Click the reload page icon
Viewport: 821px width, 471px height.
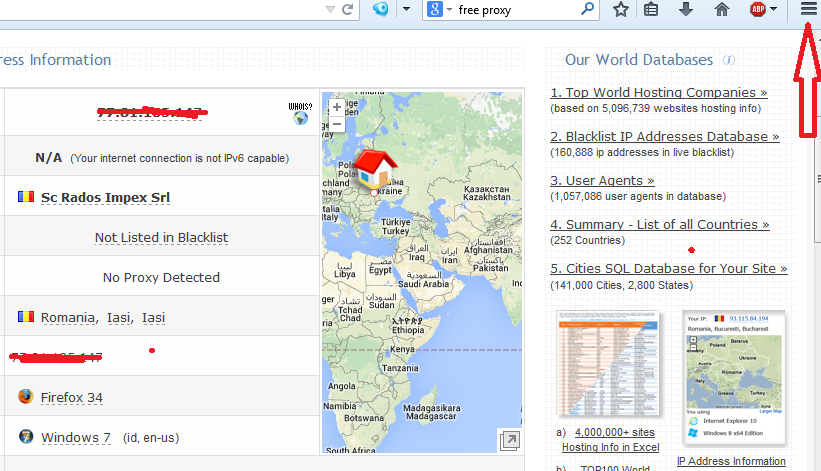pos(347,9)
